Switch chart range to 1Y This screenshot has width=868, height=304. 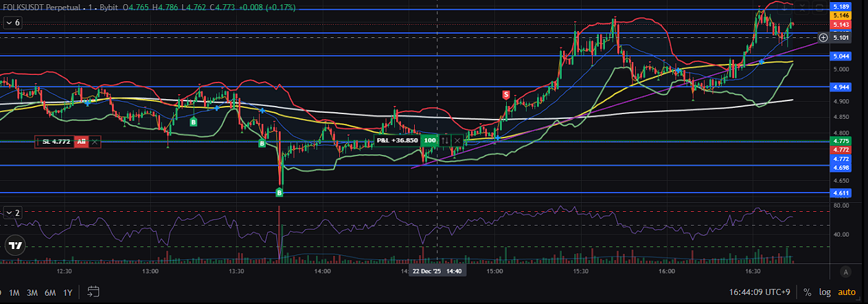coord(67,292)
